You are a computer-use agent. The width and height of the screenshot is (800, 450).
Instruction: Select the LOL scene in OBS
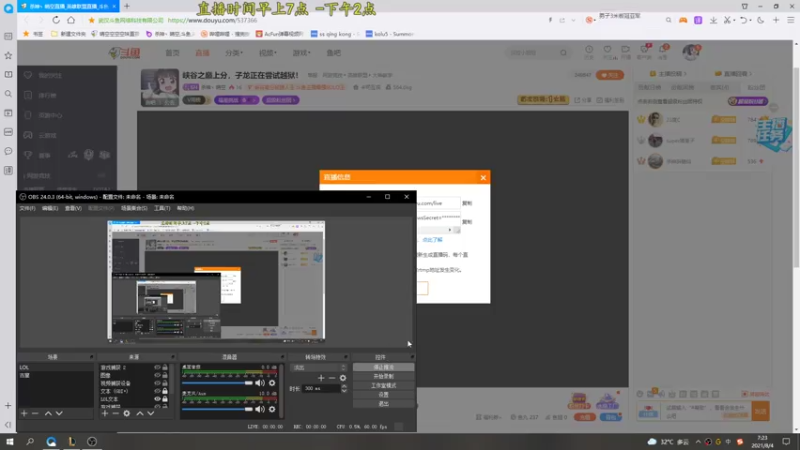tap(56, 367)
